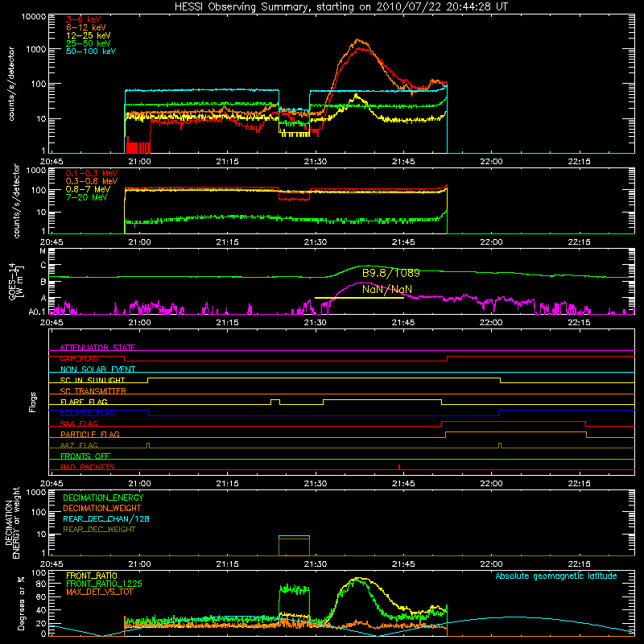The height and width of the screenshot is (644, 644).
Task: Select the 12-25 keV legend label
Action: [x=89, y=35]
